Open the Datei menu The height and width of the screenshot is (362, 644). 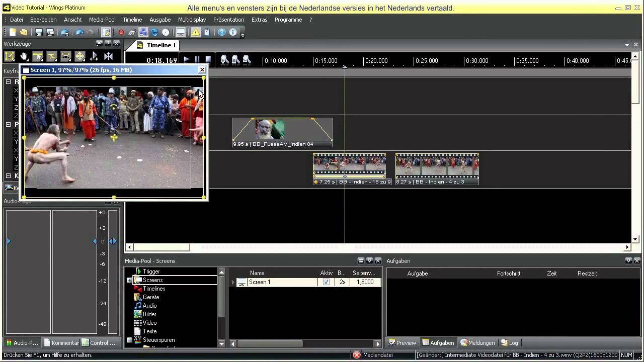coord(17,20)
